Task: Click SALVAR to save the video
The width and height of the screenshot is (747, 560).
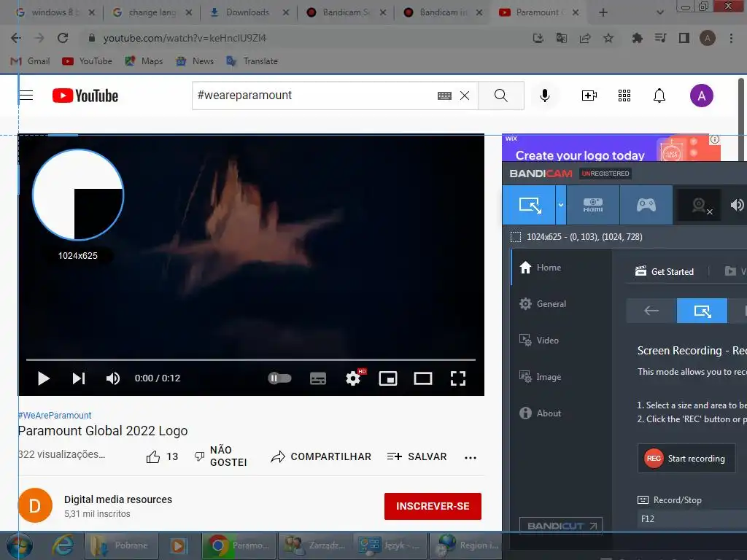Action: coord(417,456)
